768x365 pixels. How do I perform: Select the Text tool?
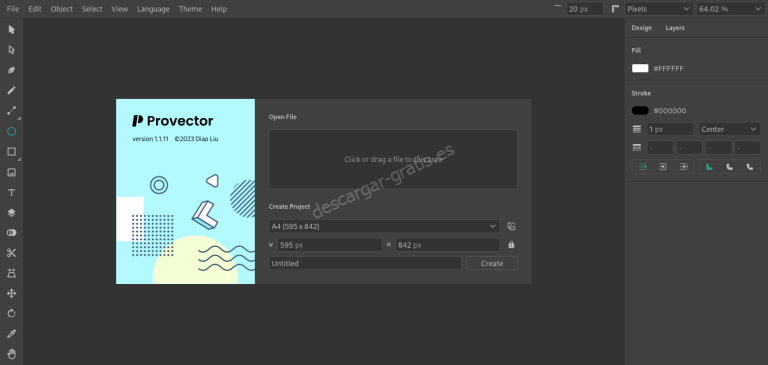pos(12,193)
